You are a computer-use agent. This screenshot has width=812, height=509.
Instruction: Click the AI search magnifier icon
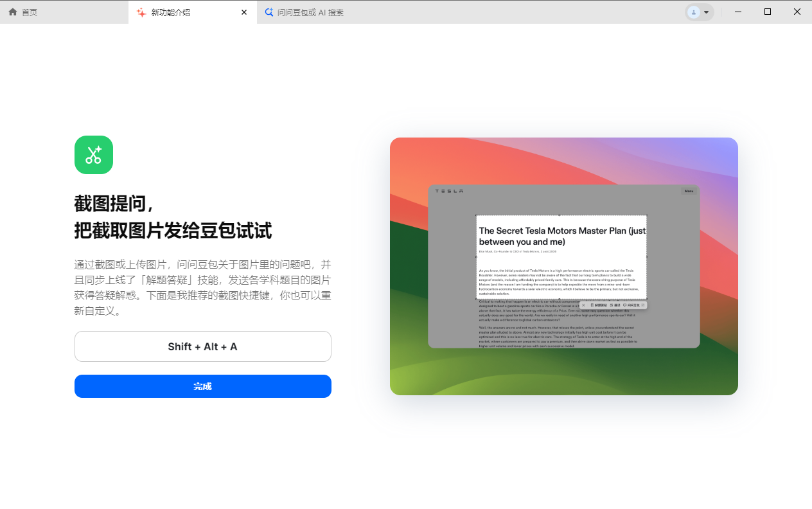tap(269, 12)
